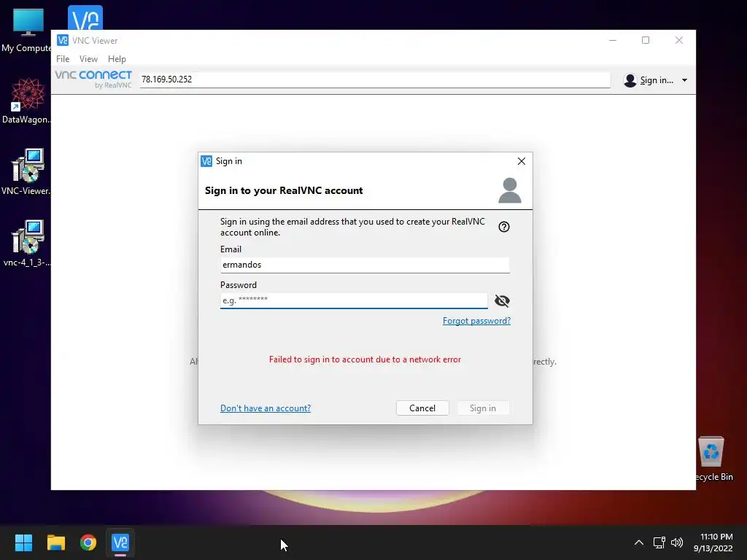
Task: Select the Recycle Bin desktop icon
Action: tap(712, 459)
